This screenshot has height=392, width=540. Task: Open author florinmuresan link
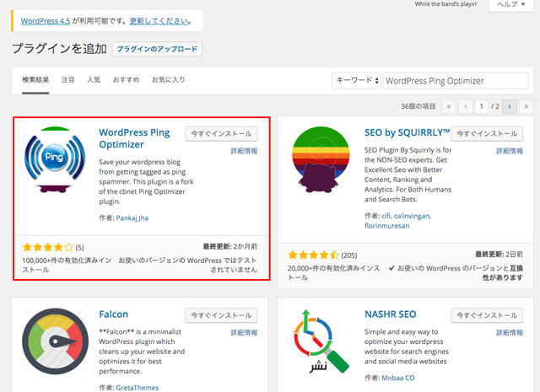point(387,226)
